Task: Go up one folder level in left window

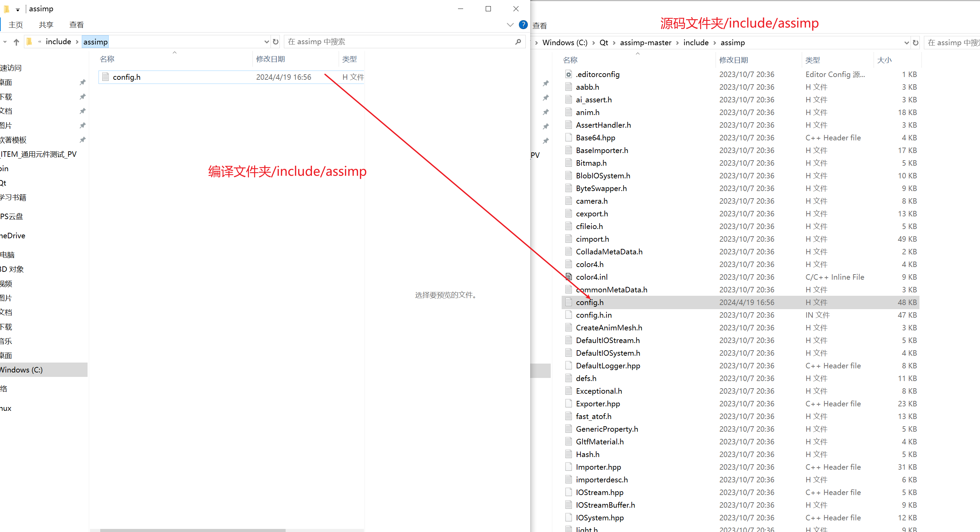Action: pyautogui.click(x=16, y=42)
